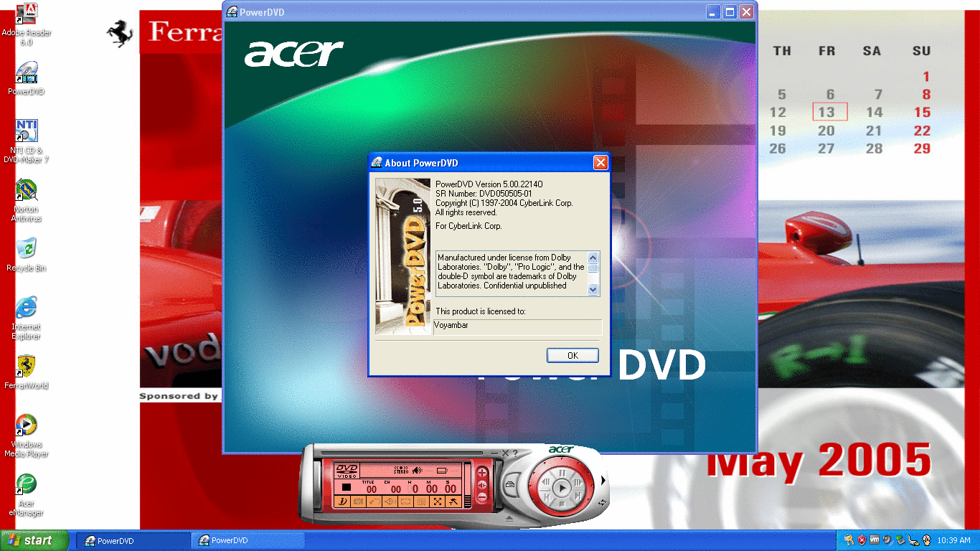980x551 pixels.
Task: Toggle full screen mode in PowerDVD player
Action: click(x=437, y=502)
